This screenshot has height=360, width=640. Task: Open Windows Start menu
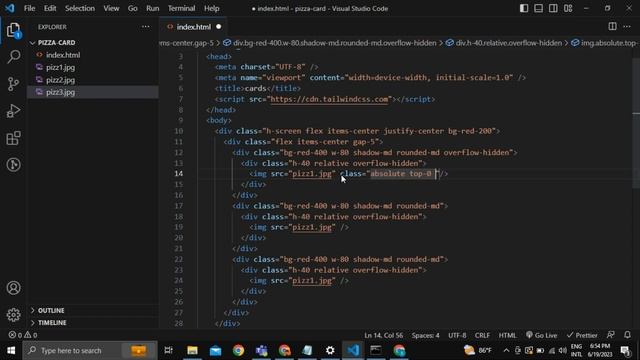point(11,350)
